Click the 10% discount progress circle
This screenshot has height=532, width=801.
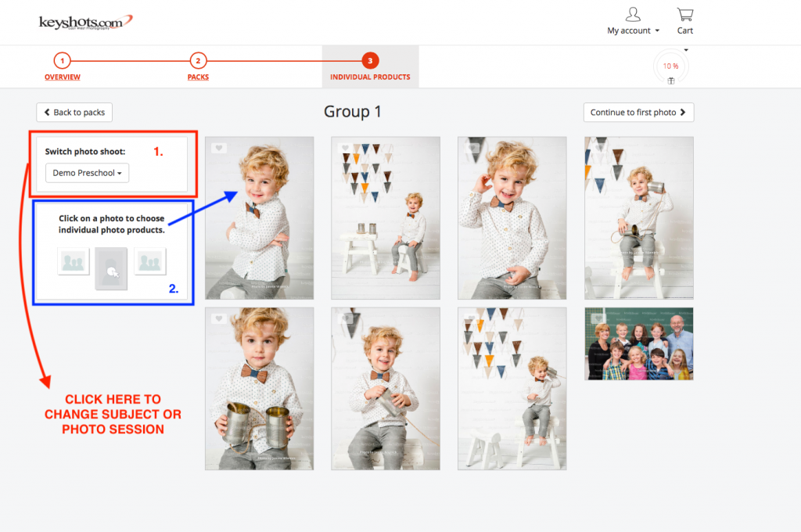(x=670, y=66)
